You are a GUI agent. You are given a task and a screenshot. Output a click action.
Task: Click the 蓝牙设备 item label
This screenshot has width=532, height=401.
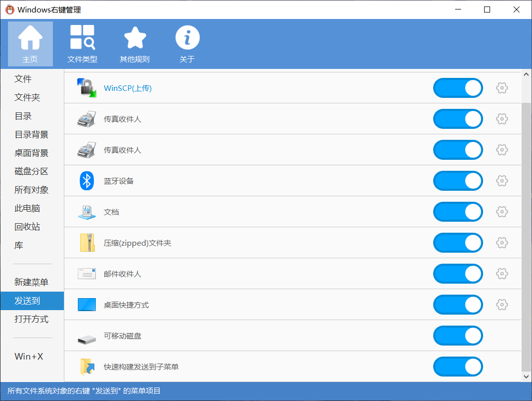(x=119, y=181)
